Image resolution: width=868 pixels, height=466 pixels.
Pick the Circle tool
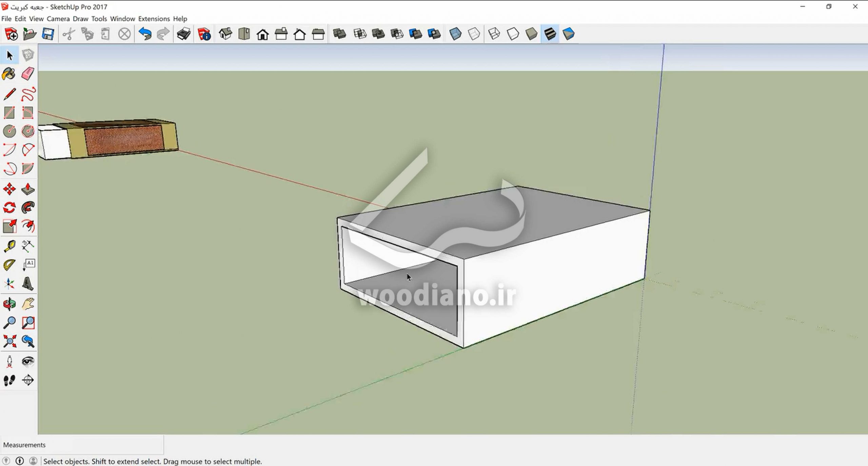pos(9,131)
